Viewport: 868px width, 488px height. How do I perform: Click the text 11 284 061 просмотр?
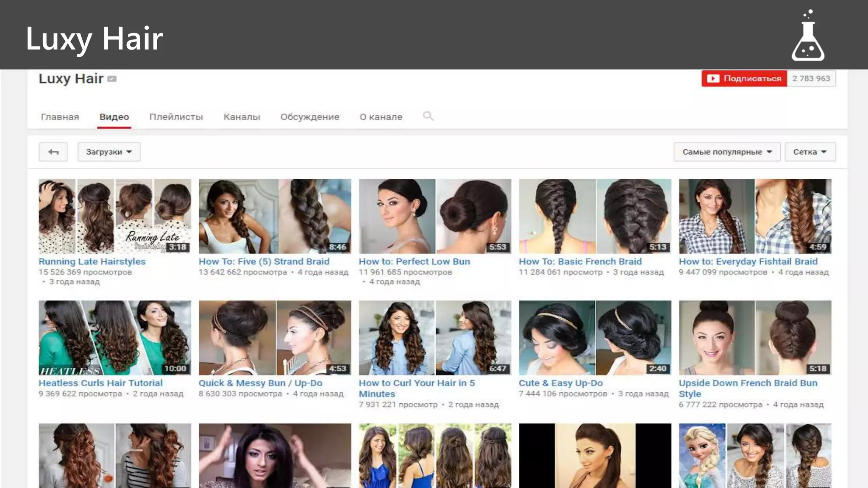click(x=561, y=272)
